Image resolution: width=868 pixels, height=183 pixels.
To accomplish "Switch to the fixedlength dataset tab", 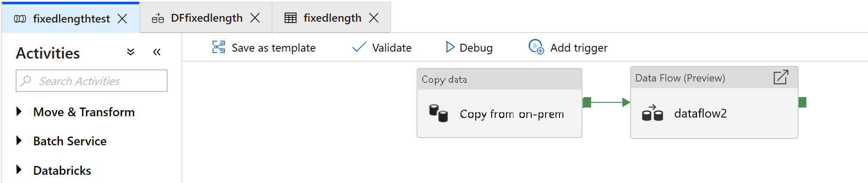I will pyautogui.click(x=332, y=18).
